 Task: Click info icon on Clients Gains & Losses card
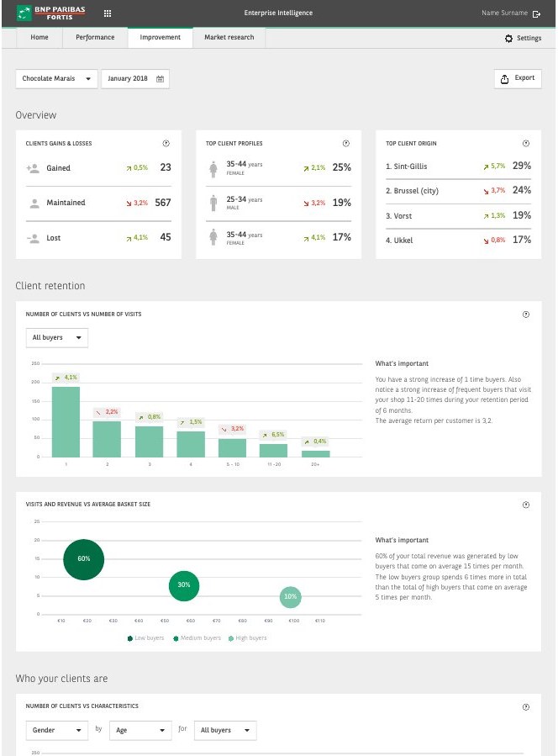coord(166,143)
